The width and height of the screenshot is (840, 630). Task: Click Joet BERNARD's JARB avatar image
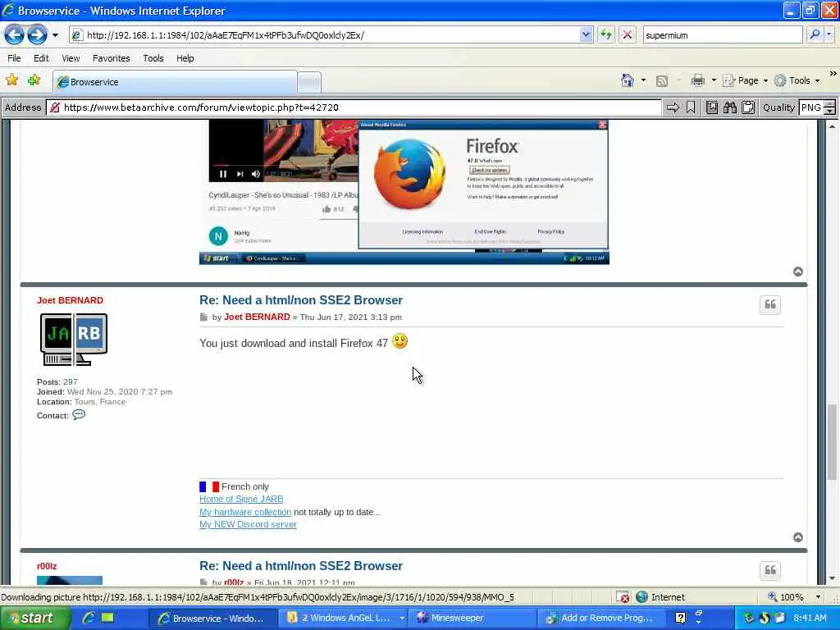pyautogui.click(x=73, y=340)
